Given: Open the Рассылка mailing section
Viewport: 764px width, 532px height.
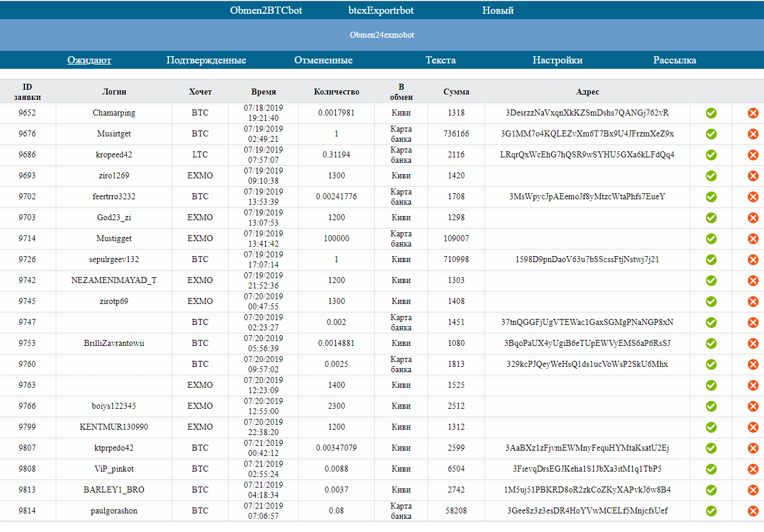Looking at the screenshot, I should [x=675, y=60].
